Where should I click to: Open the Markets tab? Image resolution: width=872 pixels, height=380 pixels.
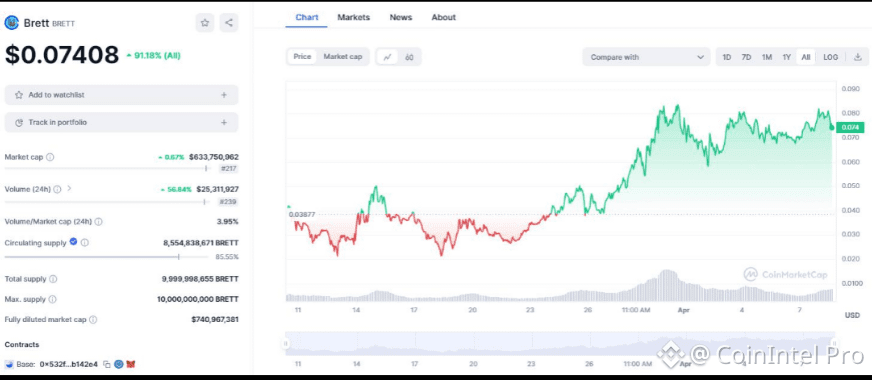tap(353, 17)
